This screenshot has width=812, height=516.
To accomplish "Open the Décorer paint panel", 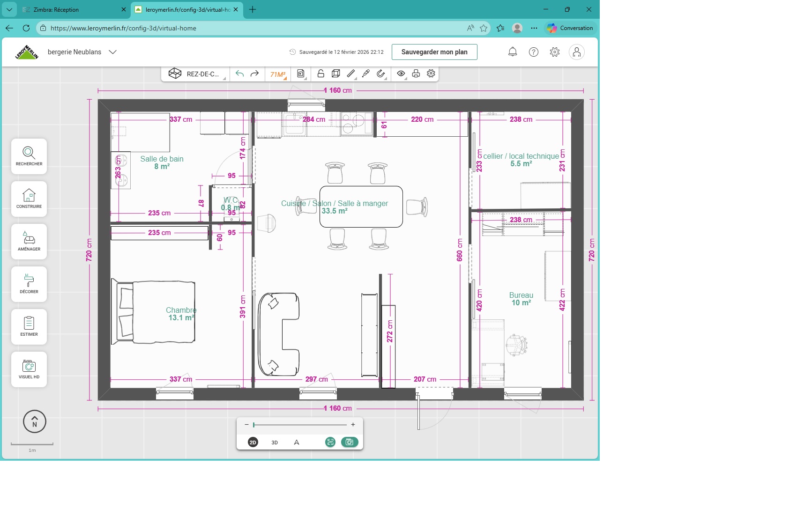I will [x=29, y=284].
